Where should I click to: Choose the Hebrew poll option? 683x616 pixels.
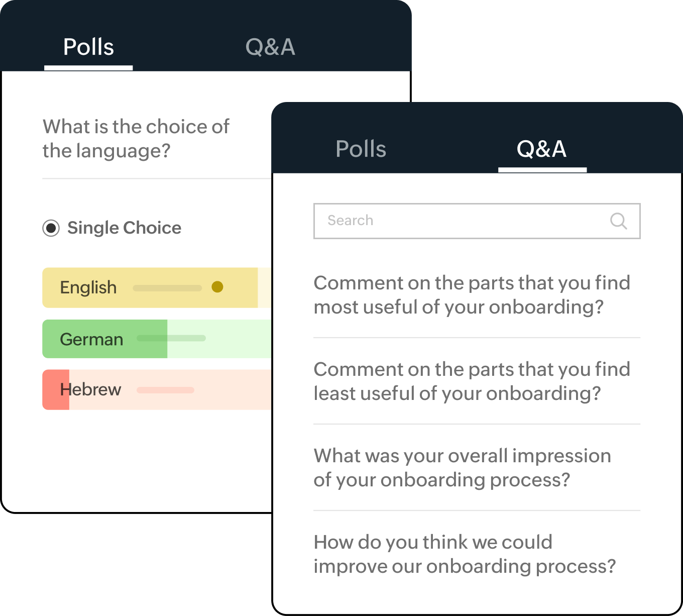point(91,390)
